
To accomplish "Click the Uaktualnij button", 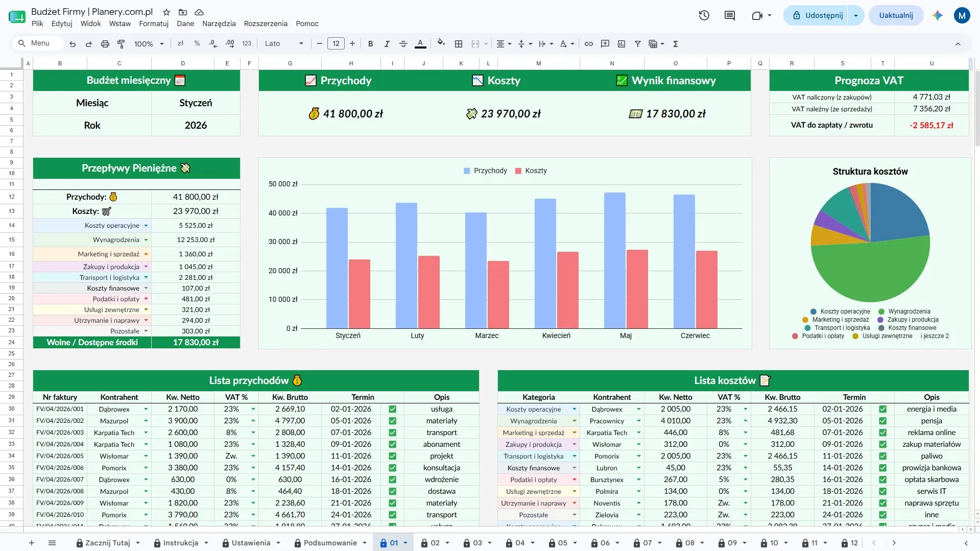I will coord(896,15).
